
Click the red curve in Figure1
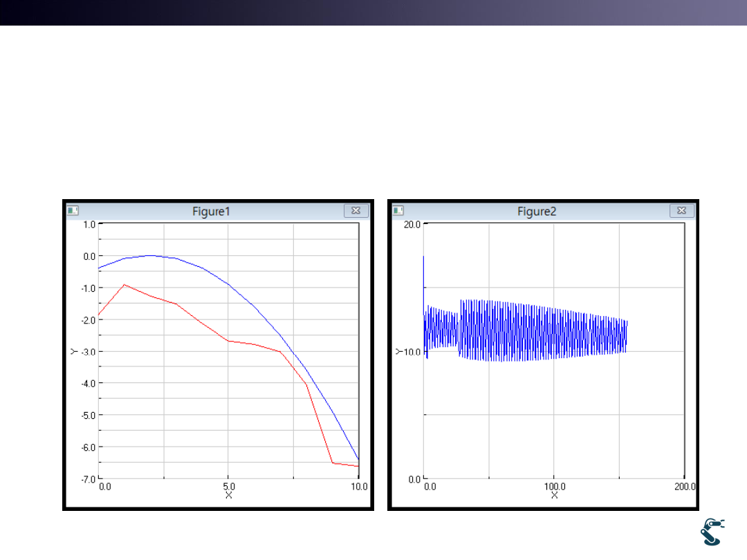(228, 341)
